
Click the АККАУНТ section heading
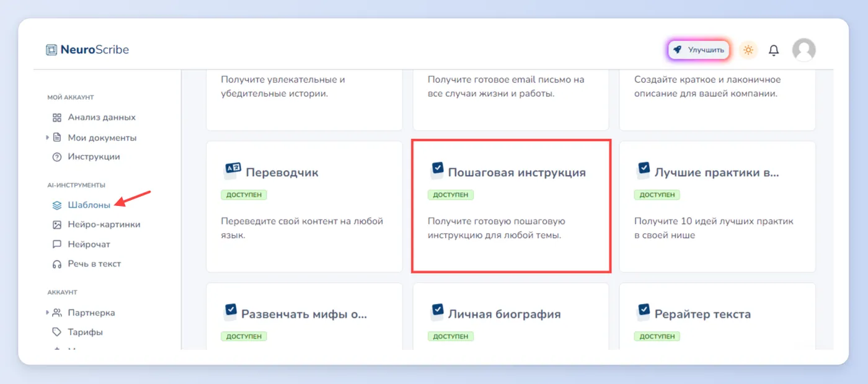(62, 292)
